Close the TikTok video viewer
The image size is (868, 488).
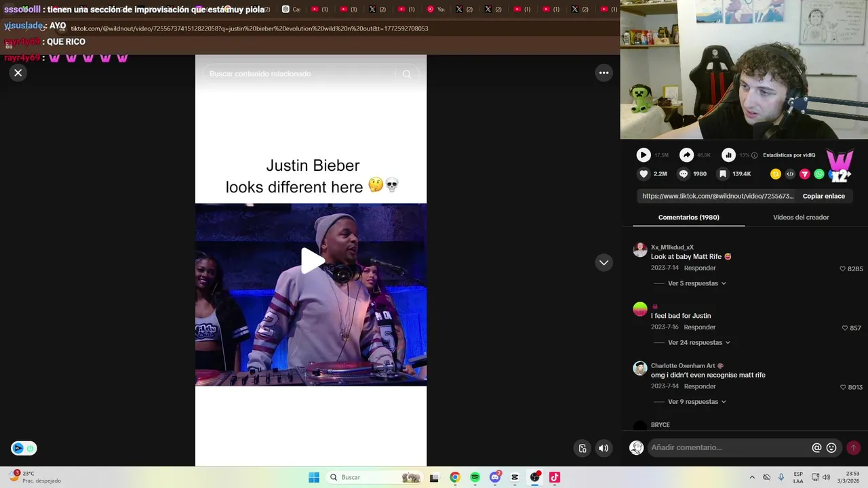click(x=18, y=73)
